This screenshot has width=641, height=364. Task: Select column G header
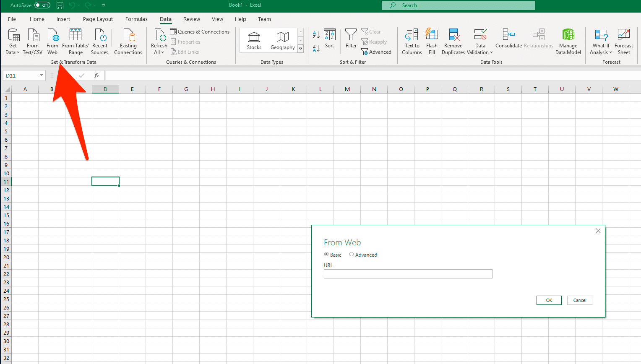[x=186, y=89]
